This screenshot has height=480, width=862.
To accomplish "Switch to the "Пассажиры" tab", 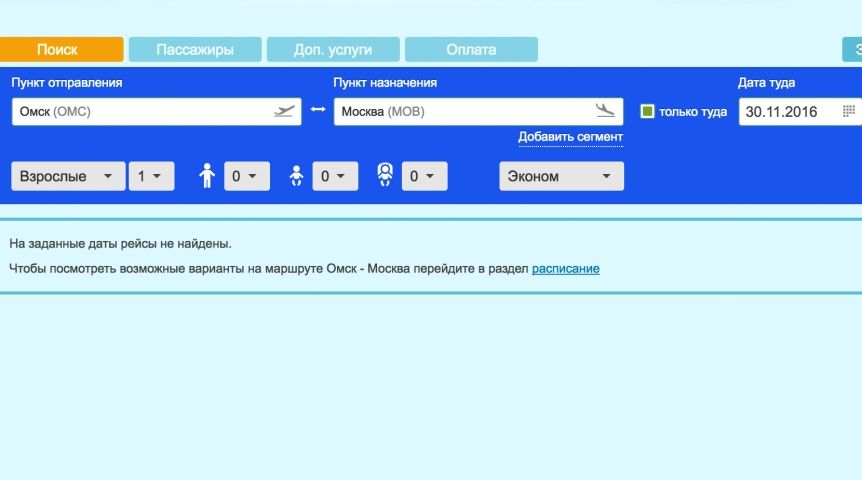I will point(195,49).
